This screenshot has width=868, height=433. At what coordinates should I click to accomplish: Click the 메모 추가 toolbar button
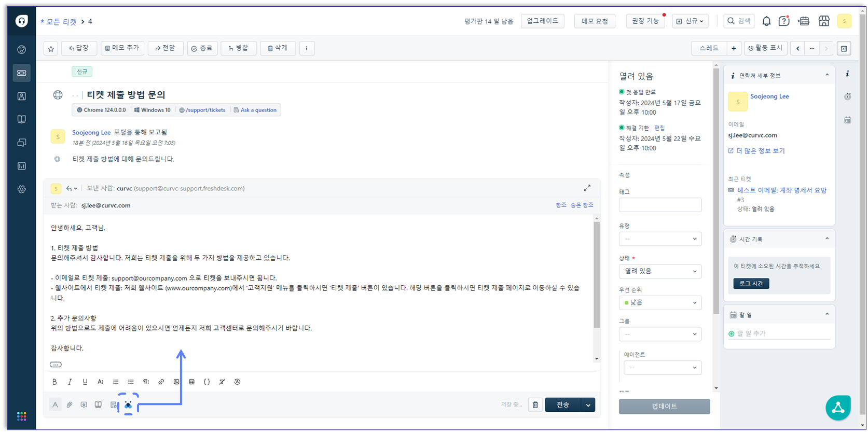(122, 48)
